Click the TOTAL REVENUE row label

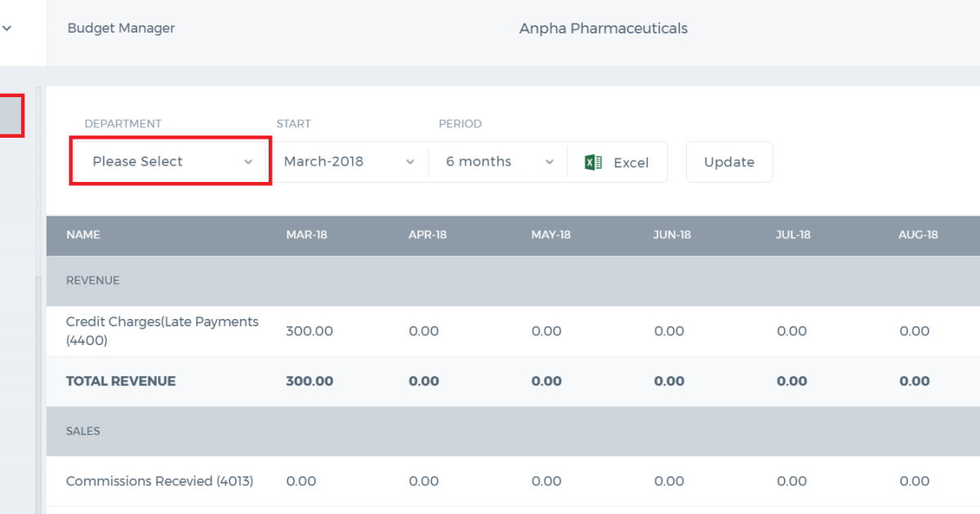[x=121, y=381]
